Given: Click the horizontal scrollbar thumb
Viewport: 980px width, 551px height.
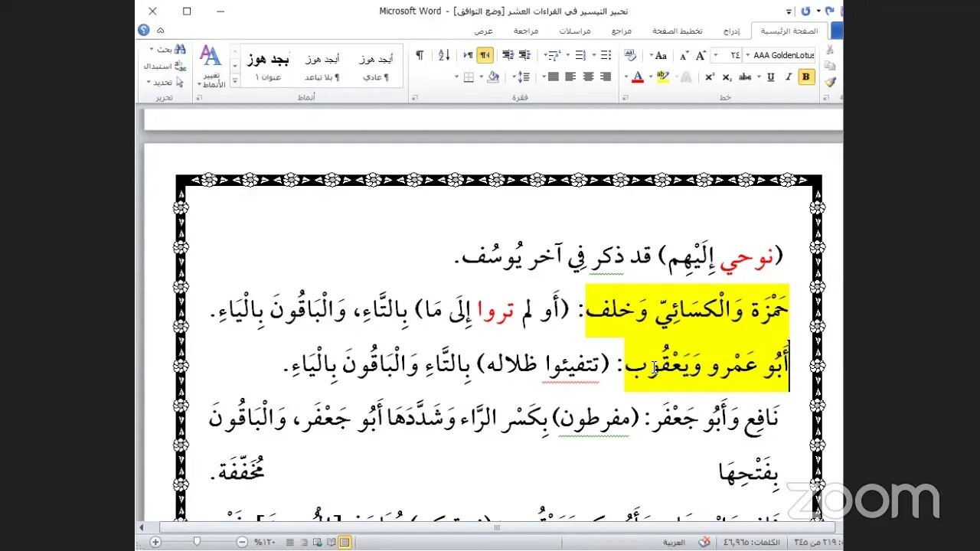Looking at the screenshot, I should [x=496, y=527].
